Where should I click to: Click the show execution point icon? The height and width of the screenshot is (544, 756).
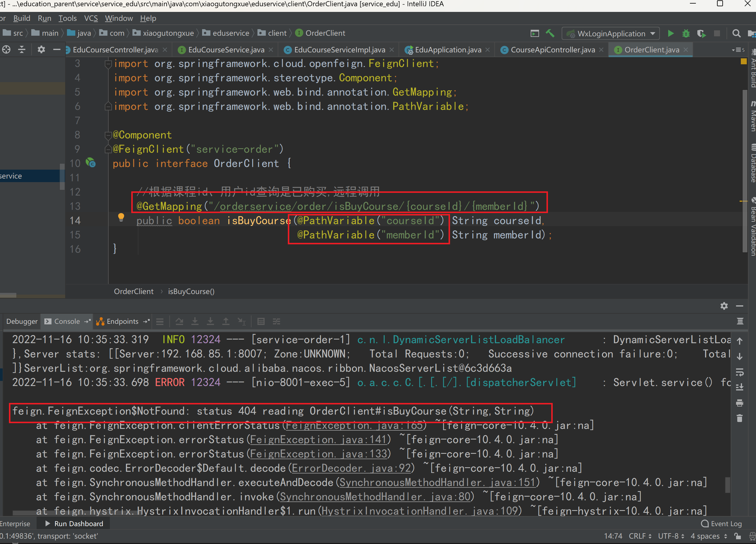[160, 322]
